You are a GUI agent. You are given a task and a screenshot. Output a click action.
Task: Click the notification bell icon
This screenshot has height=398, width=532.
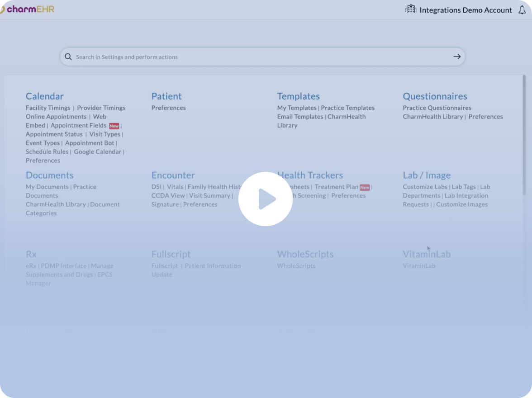point(522,10)
